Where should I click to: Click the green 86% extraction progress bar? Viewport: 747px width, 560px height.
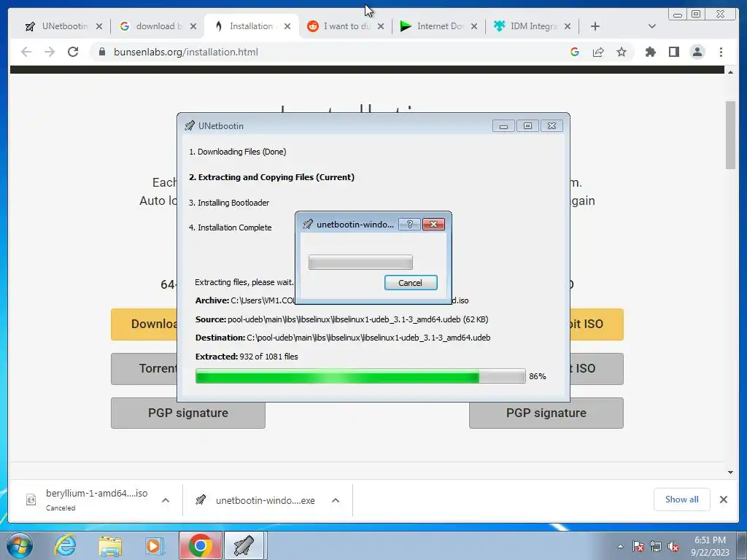point(360,376)
